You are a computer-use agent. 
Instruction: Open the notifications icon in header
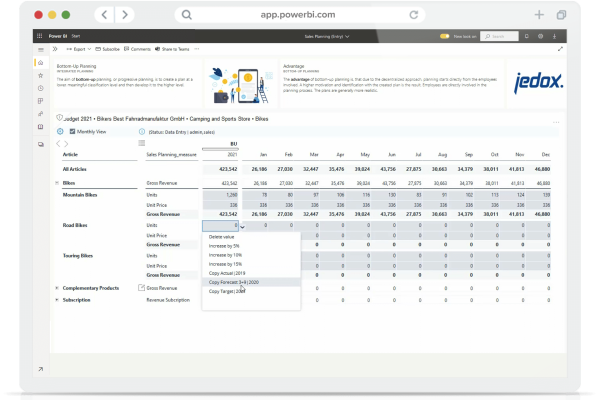click(x=527, y=36)
